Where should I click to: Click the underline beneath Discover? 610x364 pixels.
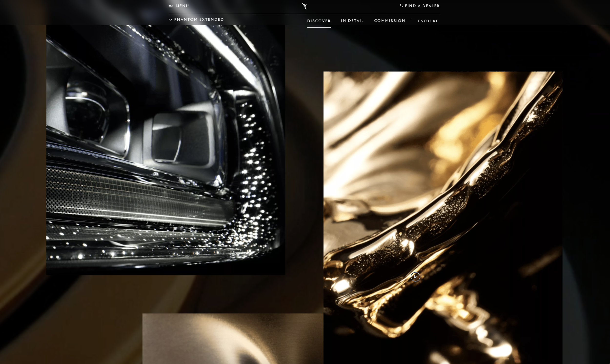(x=319, y=27)
